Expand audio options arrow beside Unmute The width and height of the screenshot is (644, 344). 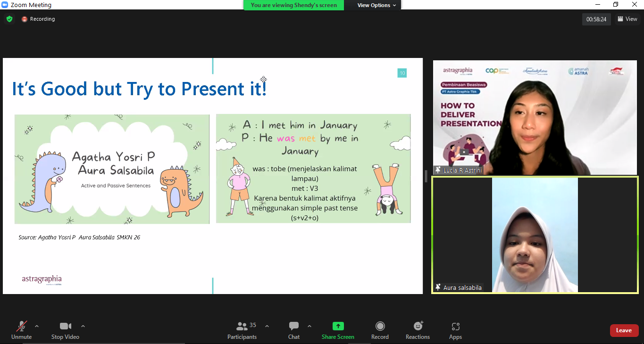point(37,326)
